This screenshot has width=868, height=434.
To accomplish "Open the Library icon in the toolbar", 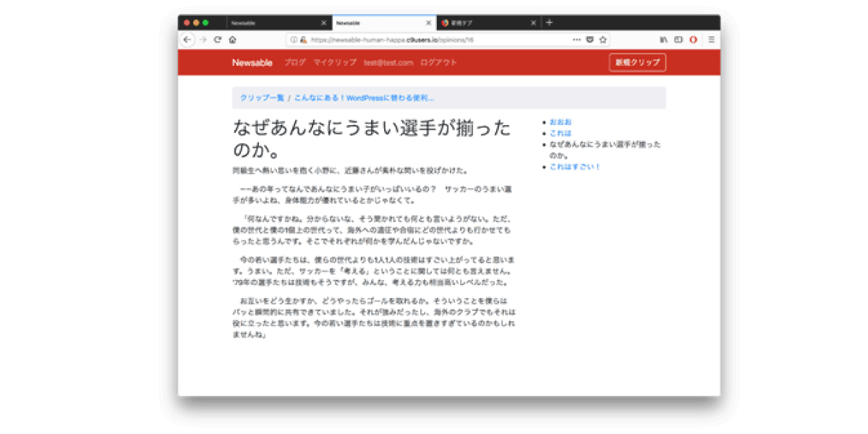I will 664,40.
